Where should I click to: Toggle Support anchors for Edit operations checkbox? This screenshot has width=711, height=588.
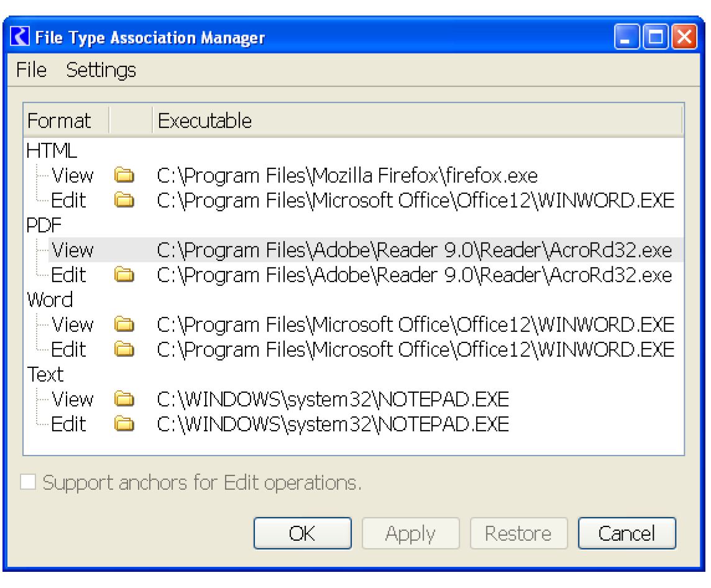[29, 482]
